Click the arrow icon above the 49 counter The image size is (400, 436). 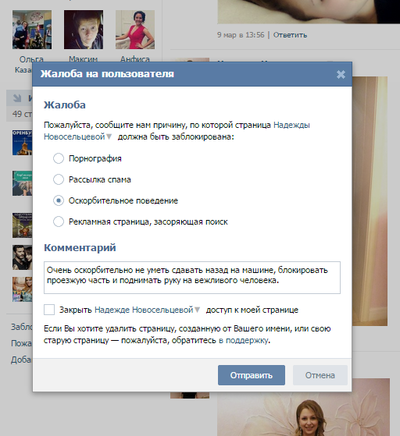click(x=17, y=98)
